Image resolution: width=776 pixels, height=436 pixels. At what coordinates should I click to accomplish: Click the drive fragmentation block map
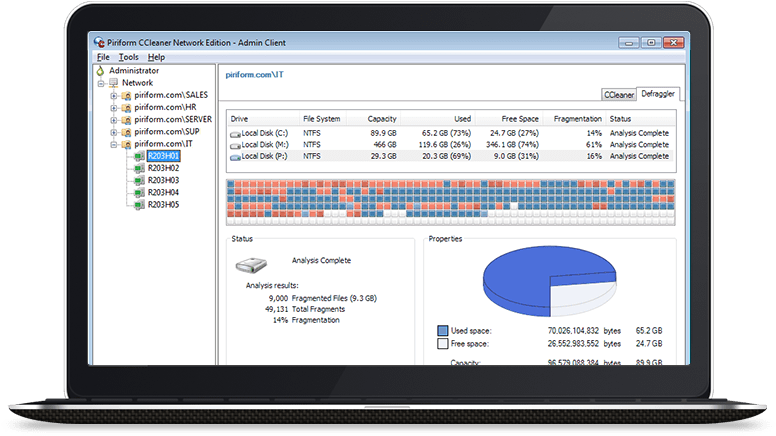450,202
